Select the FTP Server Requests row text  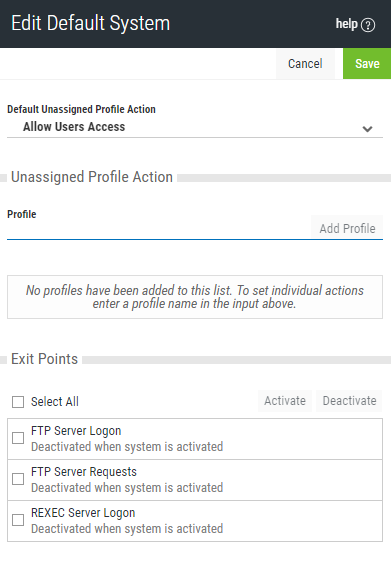84,472
